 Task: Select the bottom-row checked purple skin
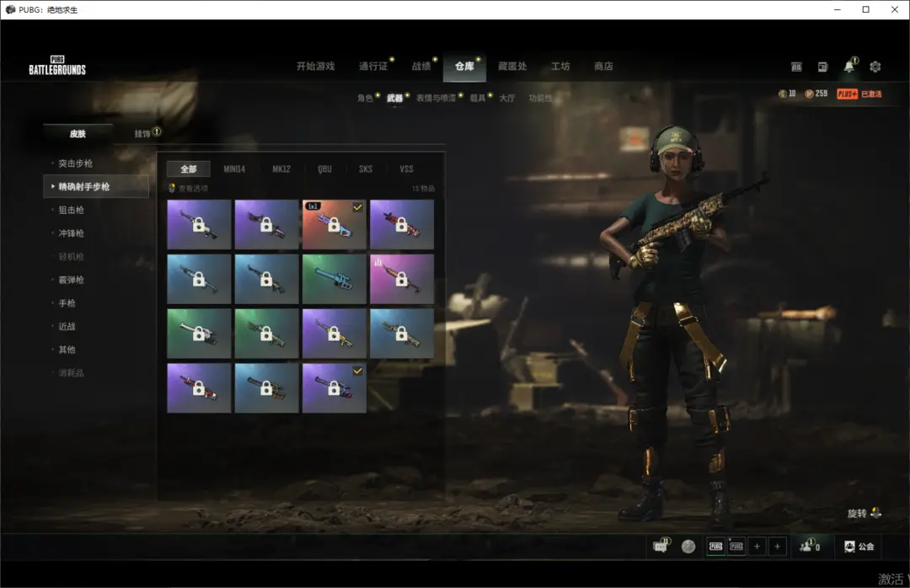[335, 388]
